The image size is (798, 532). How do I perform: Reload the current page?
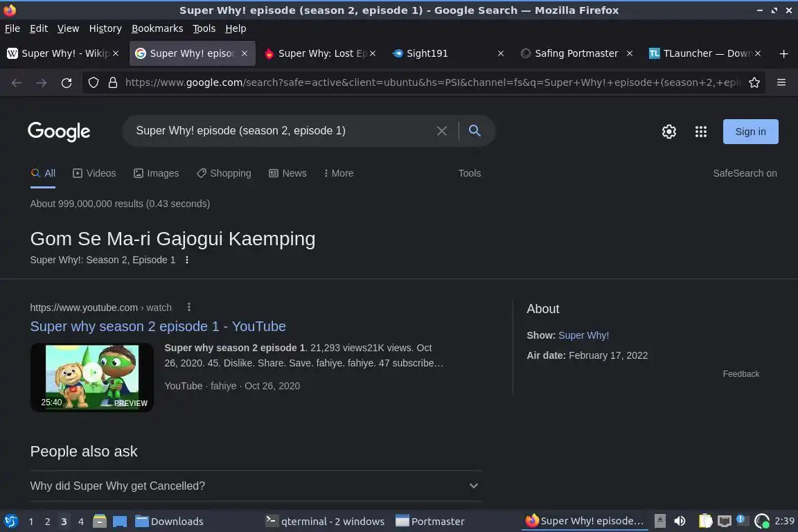[66, 82]
